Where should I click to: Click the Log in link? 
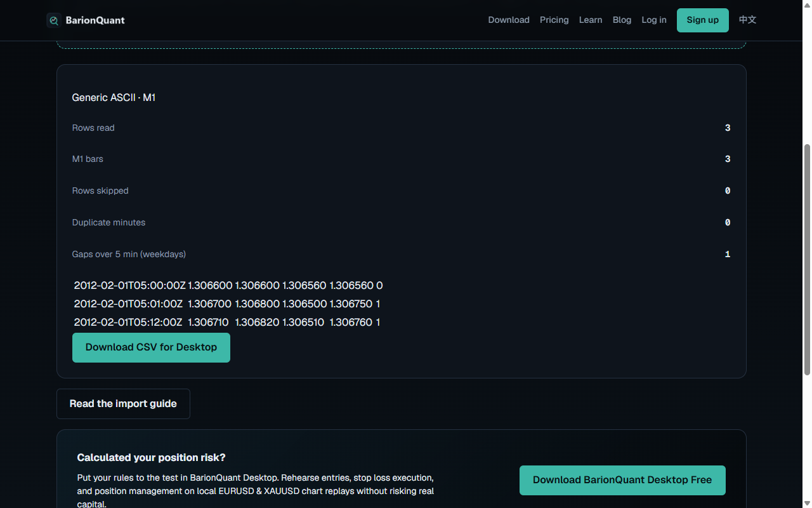click(x=654, y=20)
